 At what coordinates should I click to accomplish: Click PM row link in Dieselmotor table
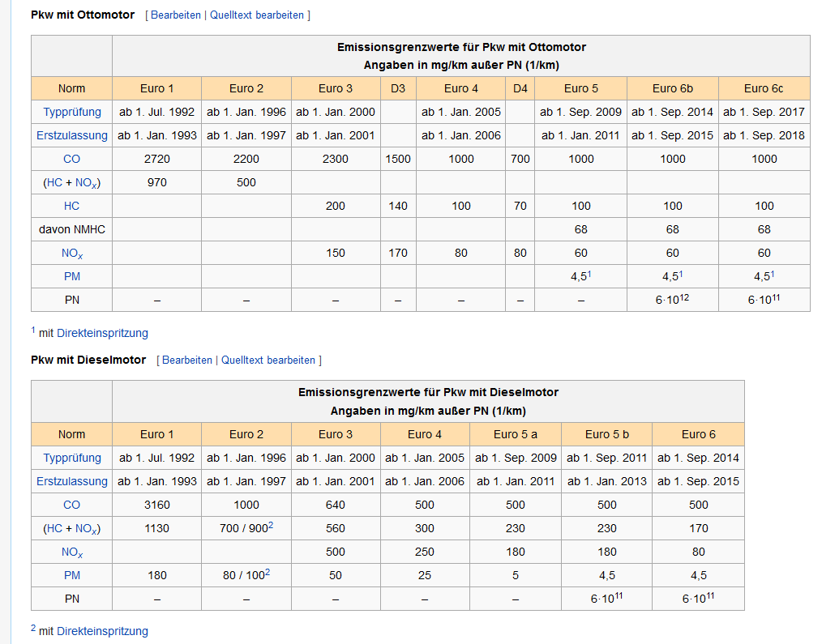pyautogui.click(x=72, y=575)
